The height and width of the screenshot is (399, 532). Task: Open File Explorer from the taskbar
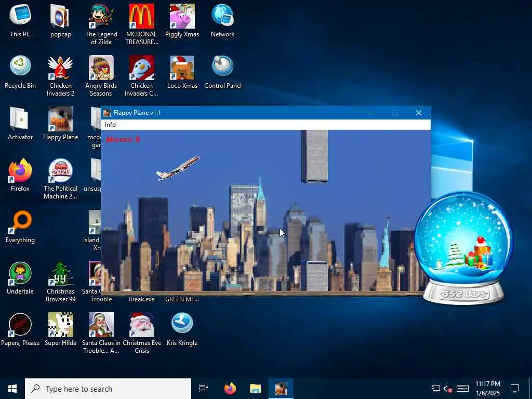point(256,389)
